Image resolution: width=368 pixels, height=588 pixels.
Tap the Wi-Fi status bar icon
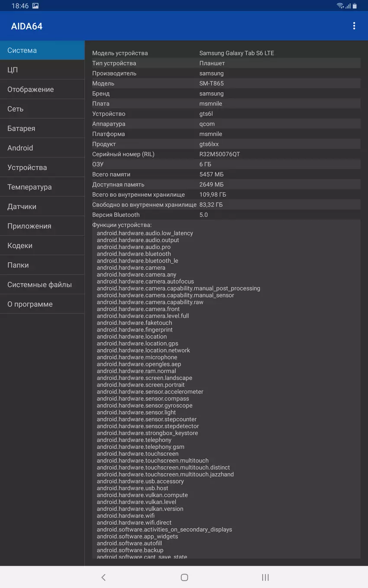340,6
